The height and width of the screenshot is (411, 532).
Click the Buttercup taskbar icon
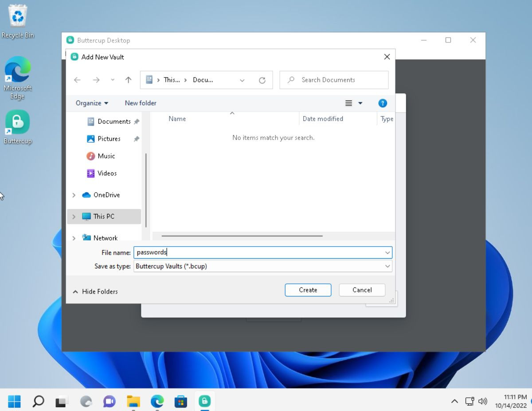pos(204,402)
